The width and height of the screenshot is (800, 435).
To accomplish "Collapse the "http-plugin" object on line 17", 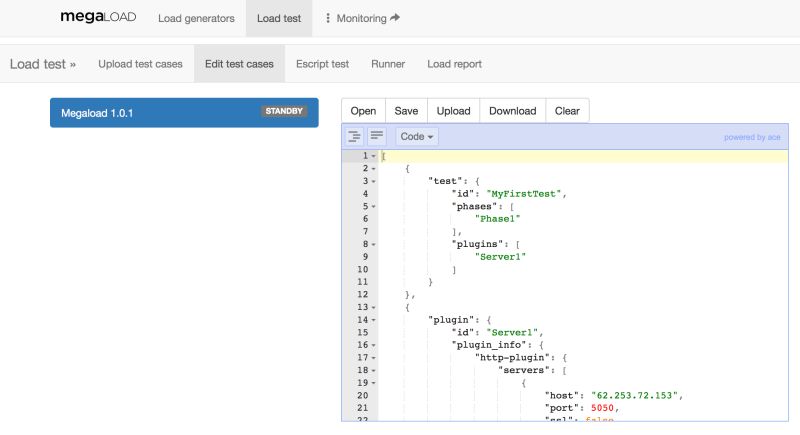I will coord(373,358).
